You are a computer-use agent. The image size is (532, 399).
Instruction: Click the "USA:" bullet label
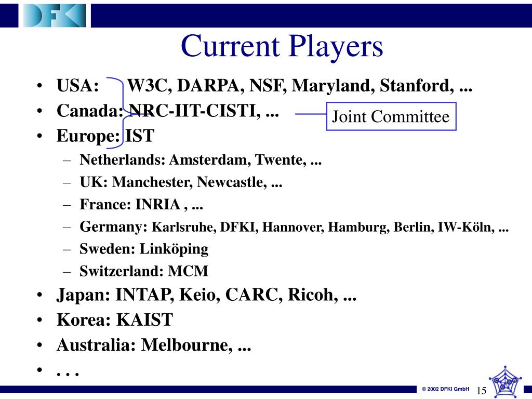click(x=78, y=86)
